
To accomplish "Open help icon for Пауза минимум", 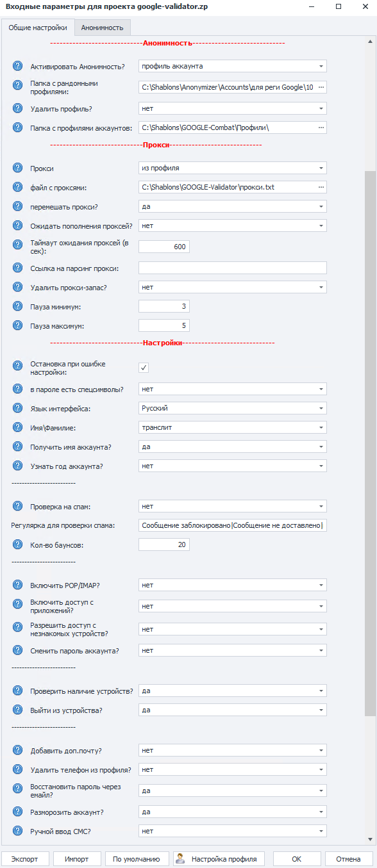I will pos(17,307).
